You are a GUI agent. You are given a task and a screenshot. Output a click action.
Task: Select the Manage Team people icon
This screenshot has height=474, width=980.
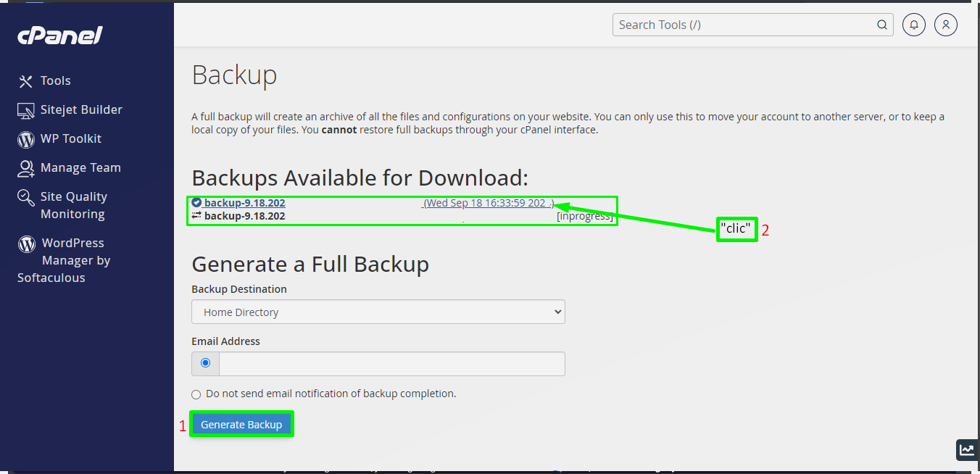pos(25,167)
